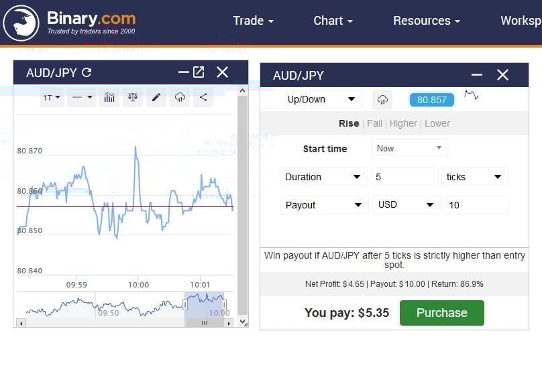This screenshot has width=542, height=392.
Task: Click the 80.840 price axis label
Action: 30,271
